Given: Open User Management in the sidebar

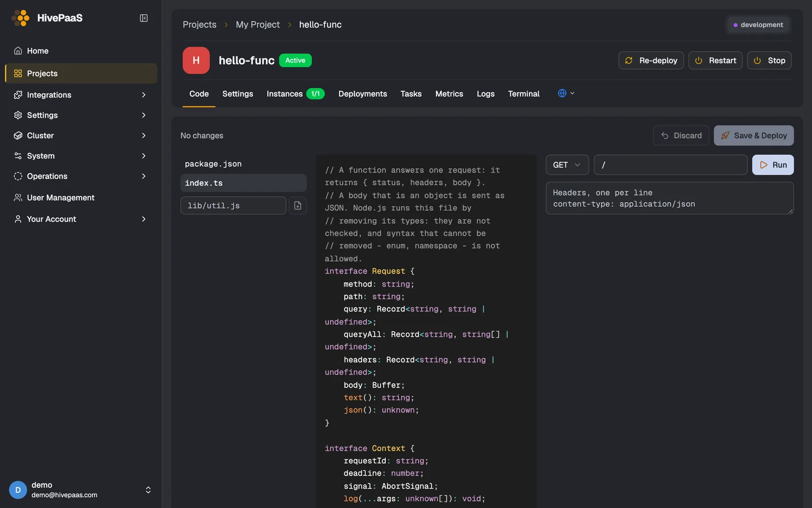Looking at the screenshot, I should 81,198.
